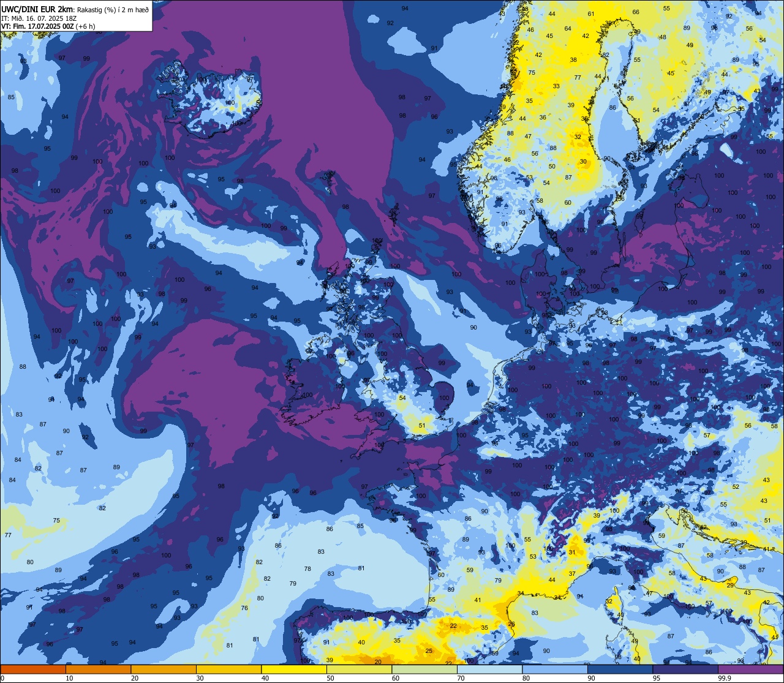The width and height of the screenshot is (784, 683).
Task: Click the 0–10 dark orange legend swatch
Action: pyautogui.click(x=33, y=669)
